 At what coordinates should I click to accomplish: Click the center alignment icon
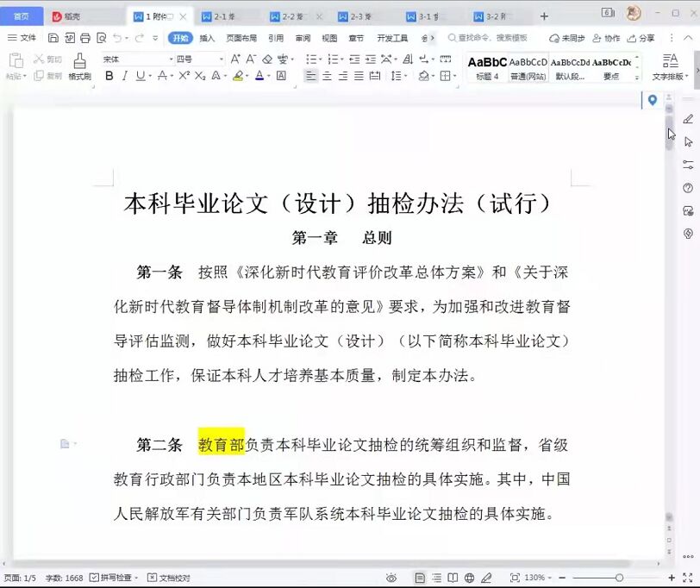pyautogui.click(x=327, y=76)
